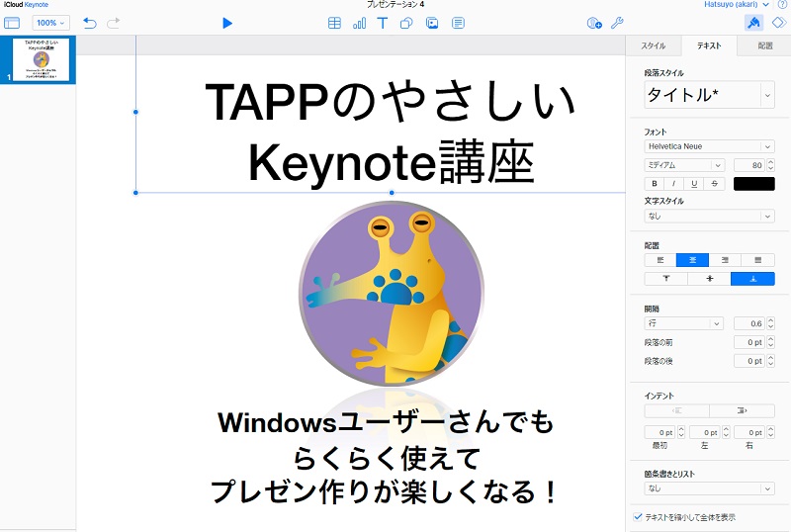Expand the タイトル paragraph style dropdown
Viewport: 791px width, 532px height.
pyautogui.click(x=767, y=95)
